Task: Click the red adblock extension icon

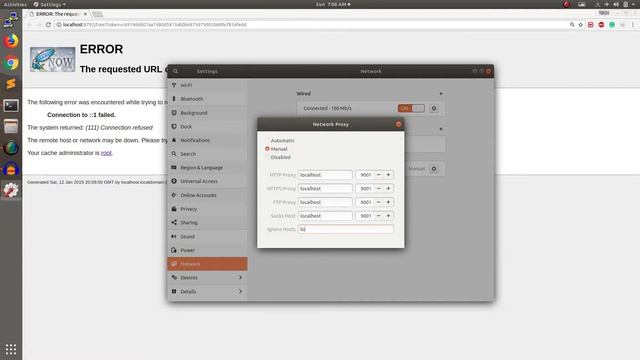Action: pos(601,24)
